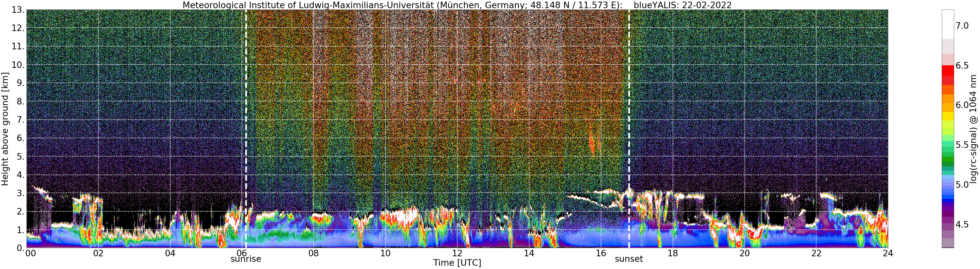Click the '5.' height tick label
Screen dimensions: 980x269
[20, 156]
